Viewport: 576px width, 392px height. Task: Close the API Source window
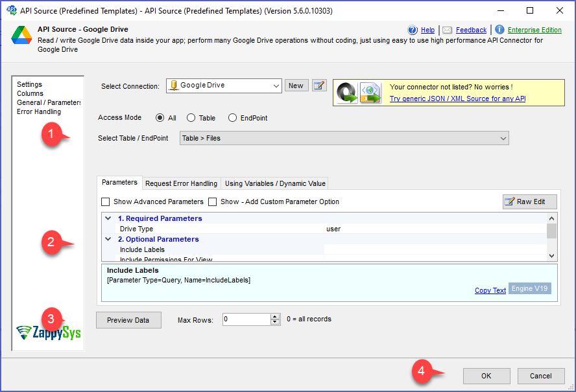[560, 10]
